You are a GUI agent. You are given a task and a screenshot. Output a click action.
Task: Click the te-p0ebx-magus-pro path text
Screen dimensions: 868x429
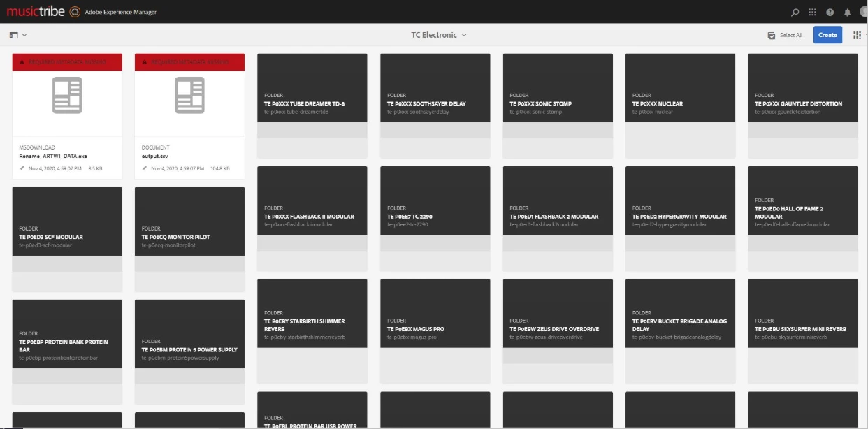[412, 337]
